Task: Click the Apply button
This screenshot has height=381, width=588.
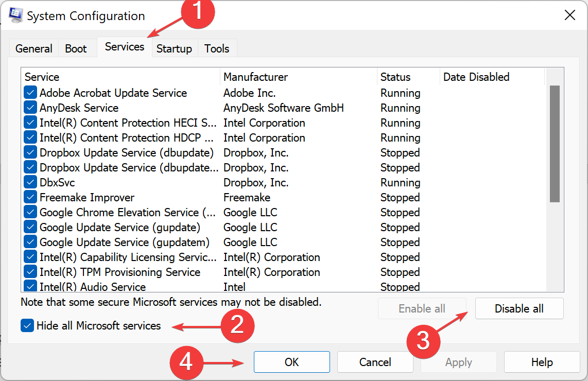Action: (x=458, y=362)
